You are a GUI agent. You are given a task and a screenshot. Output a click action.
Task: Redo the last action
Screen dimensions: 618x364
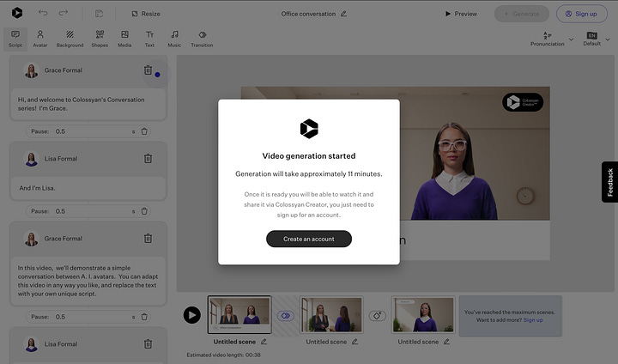pyautogui.click(x=64, y=13)
